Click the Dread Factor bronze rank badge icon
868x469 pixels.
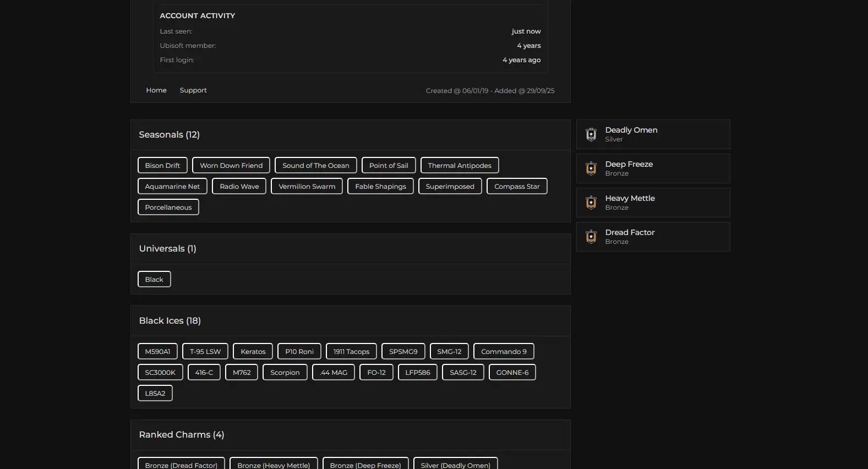click(x=591, y=237)
